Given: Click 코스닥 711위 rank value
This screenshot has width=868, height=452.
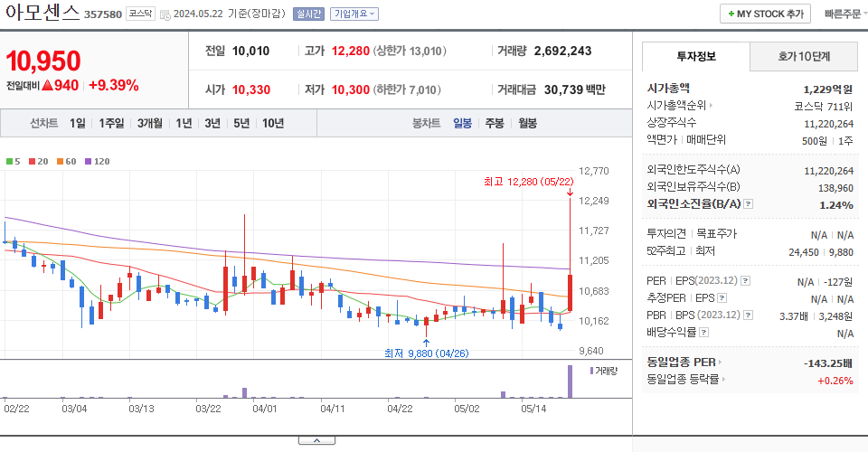Looking at the screenshot, I should pyautogui.click(x=824, y=107).
